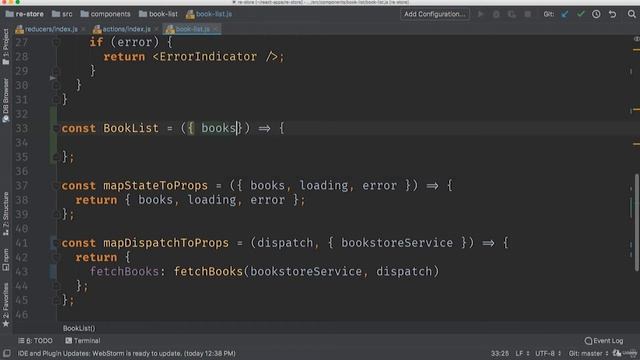Click editor vertical scrollbar thumb
Screen dimensions: 640x360
pos(636,222)
